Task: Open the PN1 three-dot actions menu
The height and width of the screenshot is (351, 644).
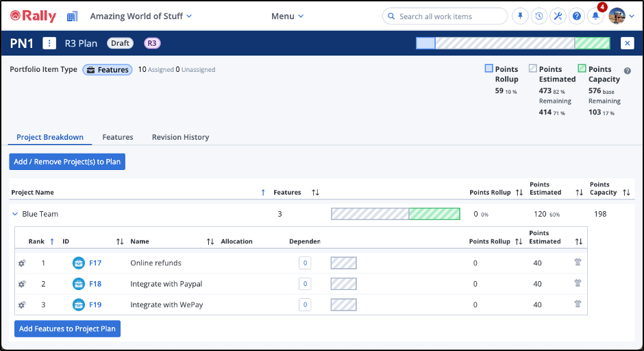Action: point(49,43)
